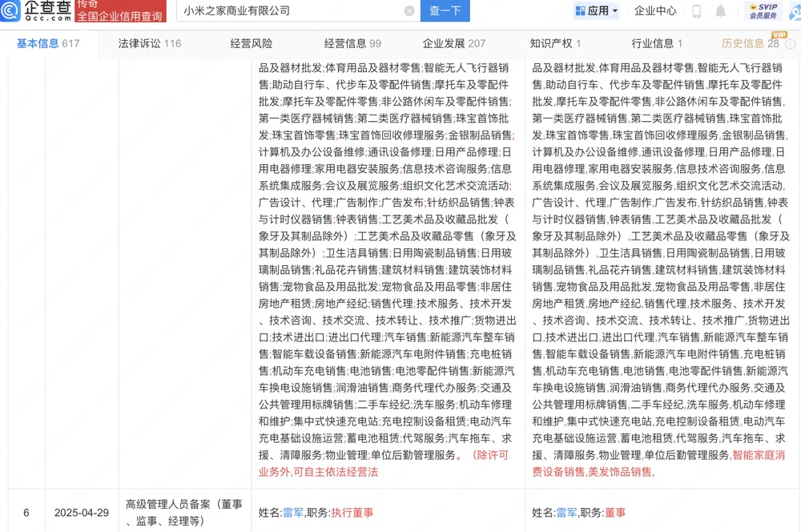Viewport: 801px width, 532px height.
Task: Click the red 智能家庭消费设备销售 text
Action: [x=658, y=464]
